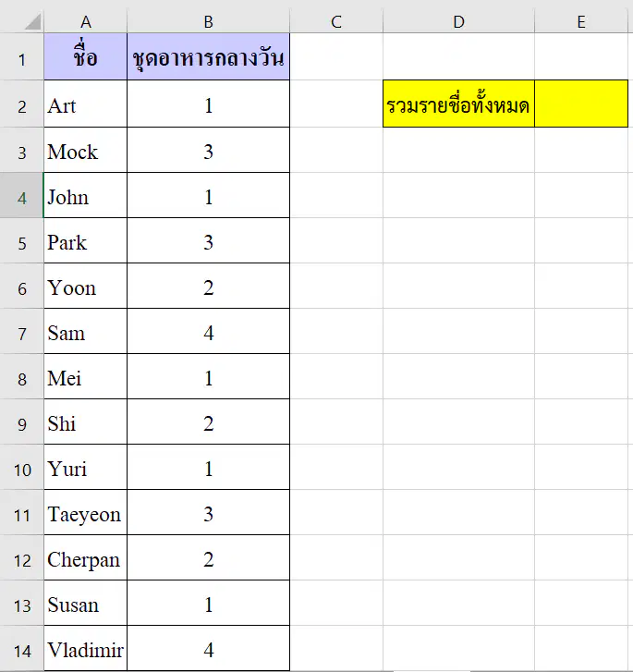
Task: Select row 14 header
Action: pos(21,648)
